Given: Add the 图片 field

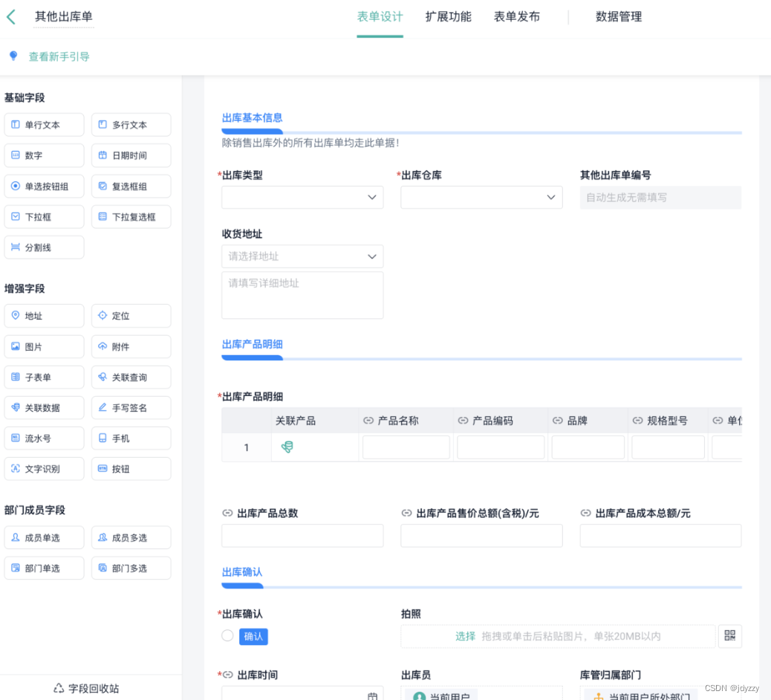Looking at the screenshot, I should [x=45, y=347].
